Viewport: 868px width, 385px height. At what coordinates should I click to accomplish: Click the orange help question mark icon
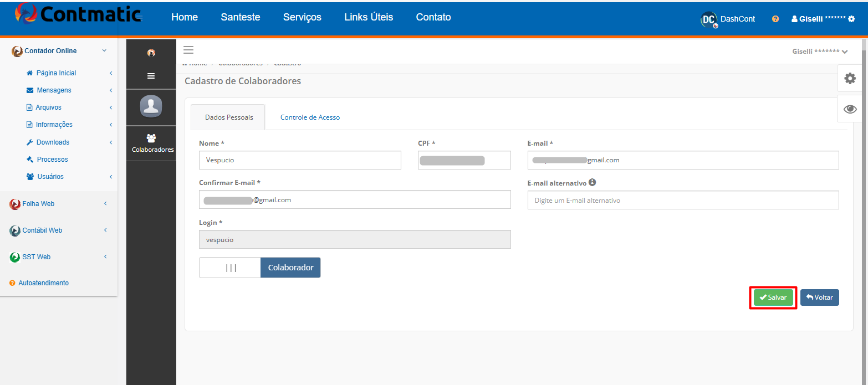tap(775, 19)
